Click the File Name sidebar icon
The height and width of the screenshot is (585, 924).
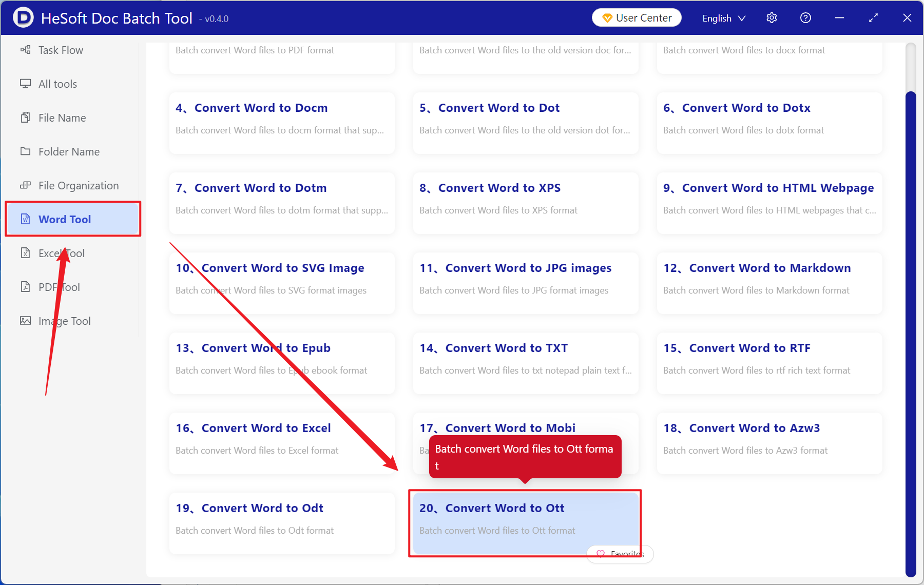coord(25,118)
